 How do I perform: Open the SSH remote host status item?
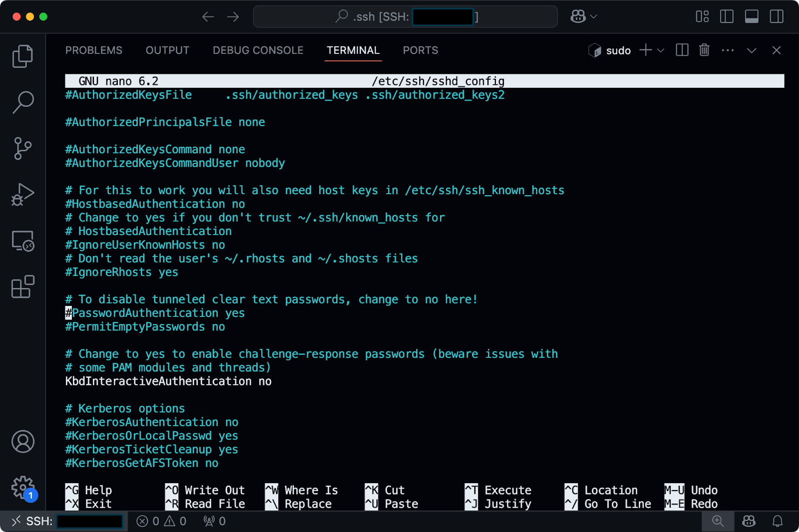[64, 522]
